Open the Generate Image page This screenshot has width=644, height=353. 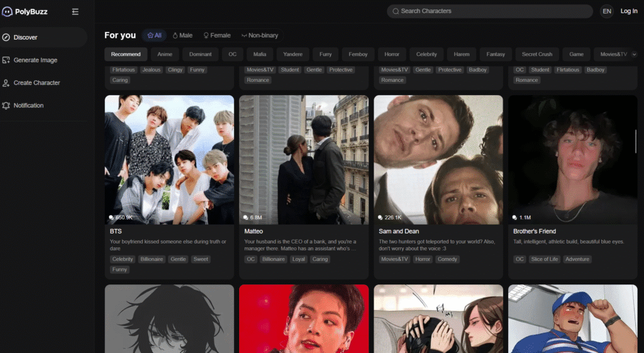click(35, 60)
